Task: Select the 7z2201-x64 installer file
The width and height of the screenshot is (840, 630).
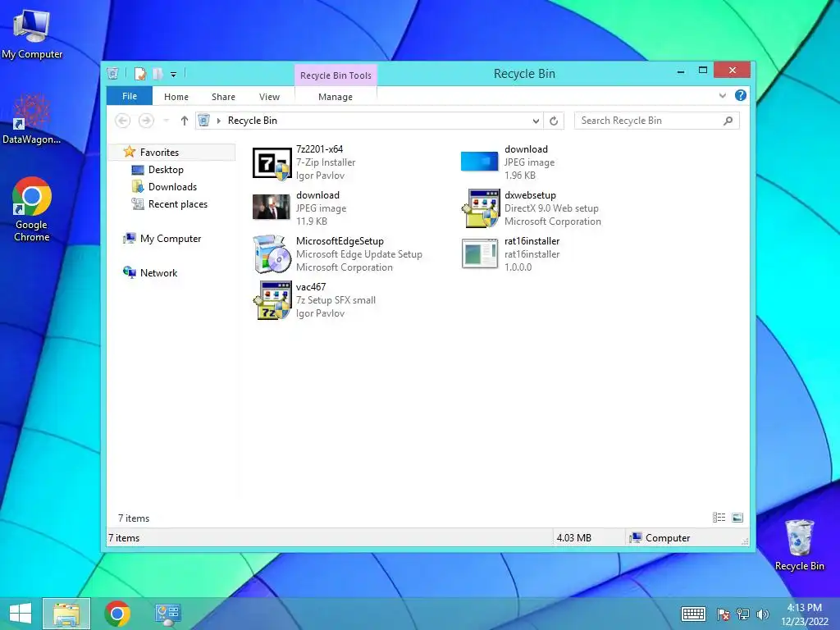Action: point(305,162)
